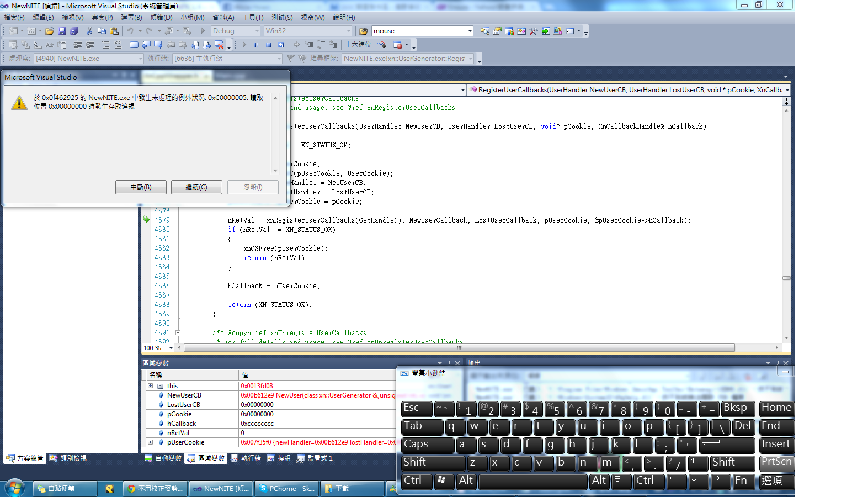This screenshot has width=868, height=497.
Task: Click the Find in Files icon
Action: click(363, 31)
